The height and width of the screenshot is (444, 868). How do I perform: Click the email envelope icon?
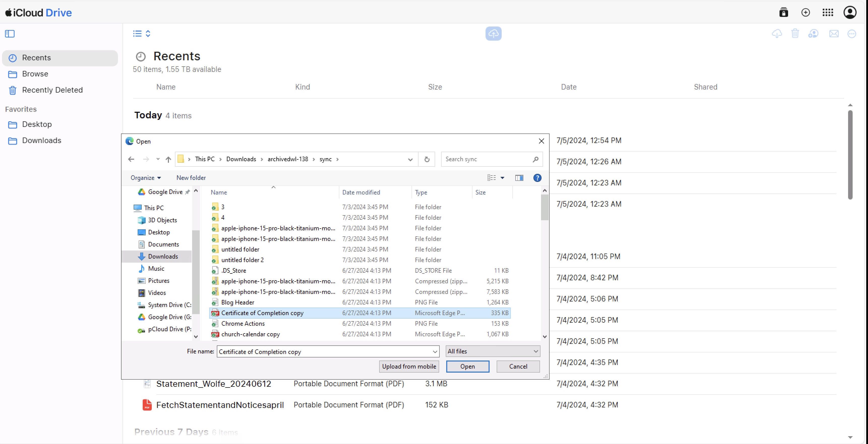[x=834, y=34]
